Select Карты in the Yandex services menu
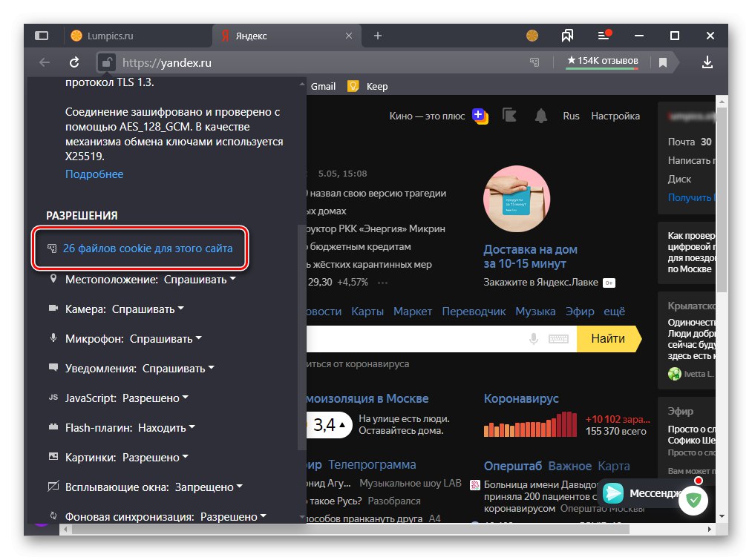The height and width of the screenshot is (560, 752). click(367, 311)
